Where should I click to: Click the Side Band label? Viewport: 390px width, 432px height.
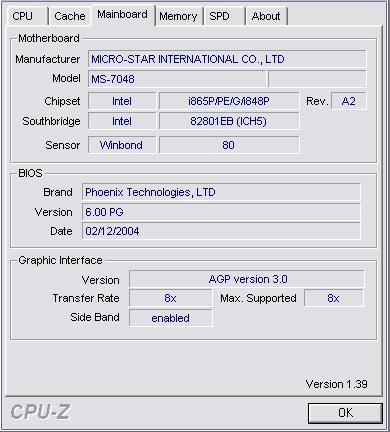(95, 317)
